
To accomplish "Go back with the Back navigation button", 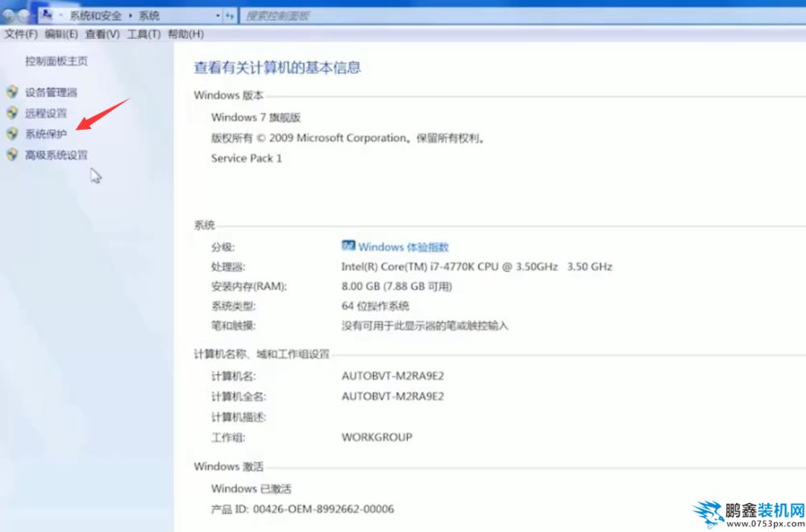I will [x=8, y=16].
